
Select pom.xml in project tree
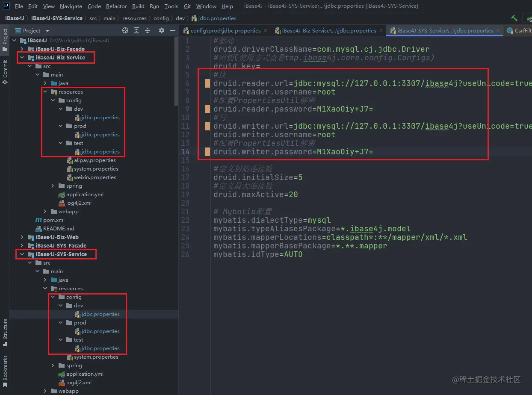pyautogui.click(x=53, y=220)
